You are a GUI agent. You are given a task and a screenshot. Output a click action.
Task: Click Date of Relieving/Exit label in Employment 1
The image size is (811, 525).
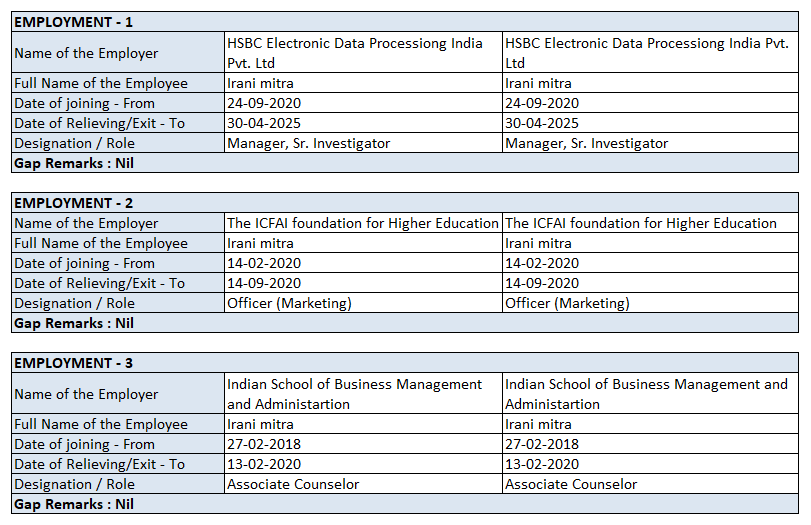[100, 123]
